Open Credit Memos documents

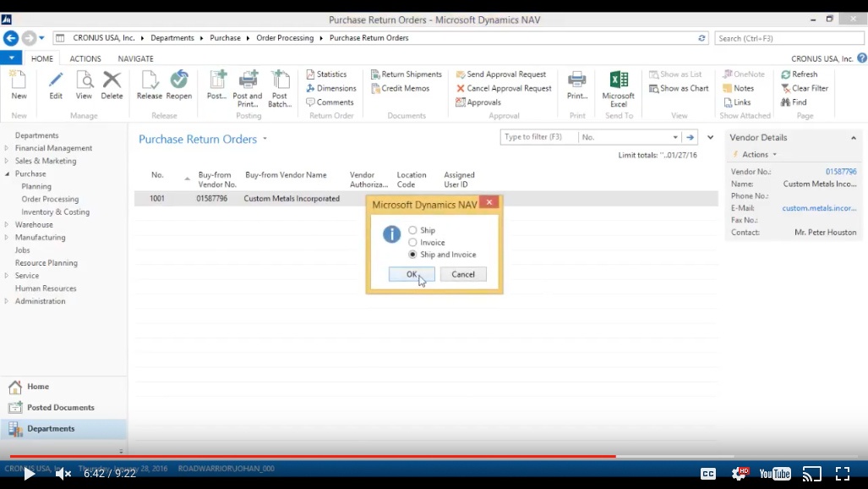coord(401,88)
